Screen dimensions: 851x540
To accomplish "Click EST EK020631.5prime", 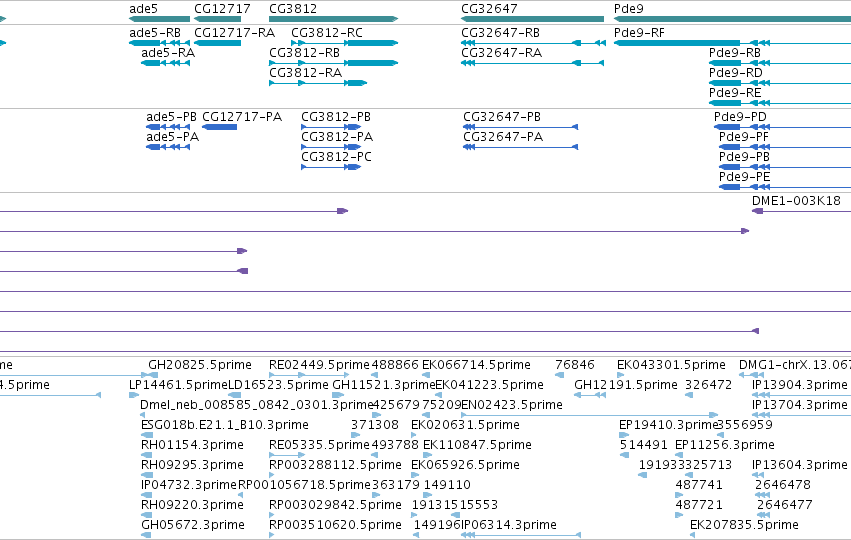I will point(465,425).
